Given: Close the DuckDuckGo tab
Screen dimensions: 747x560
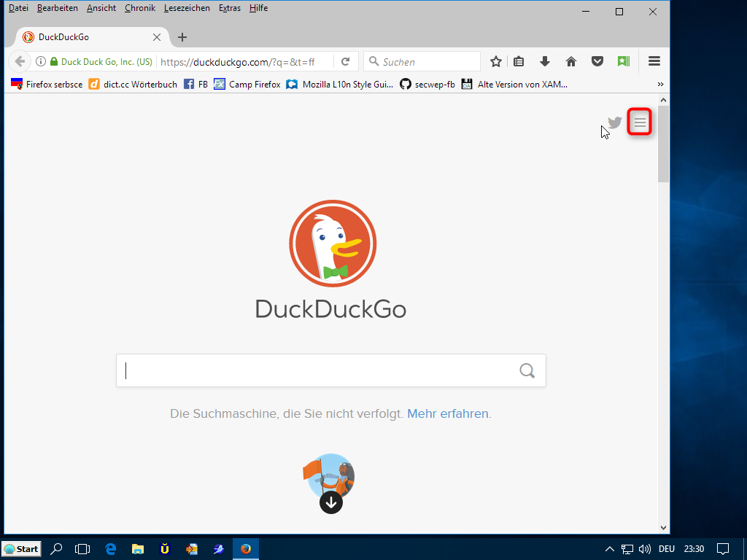Looking at the screenshot, I should click(x=156, y=37).
